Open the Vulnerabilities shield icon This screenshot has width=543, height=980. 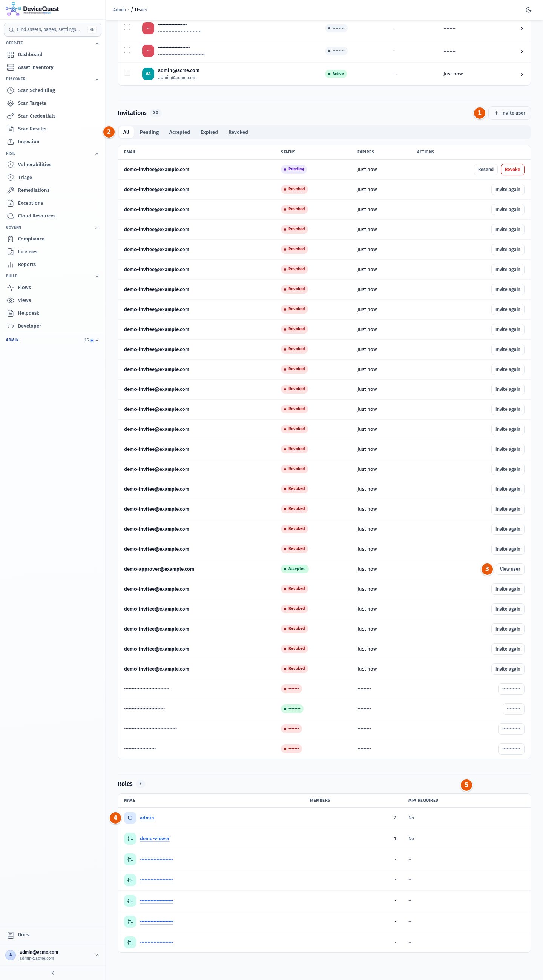click(11, 164)
